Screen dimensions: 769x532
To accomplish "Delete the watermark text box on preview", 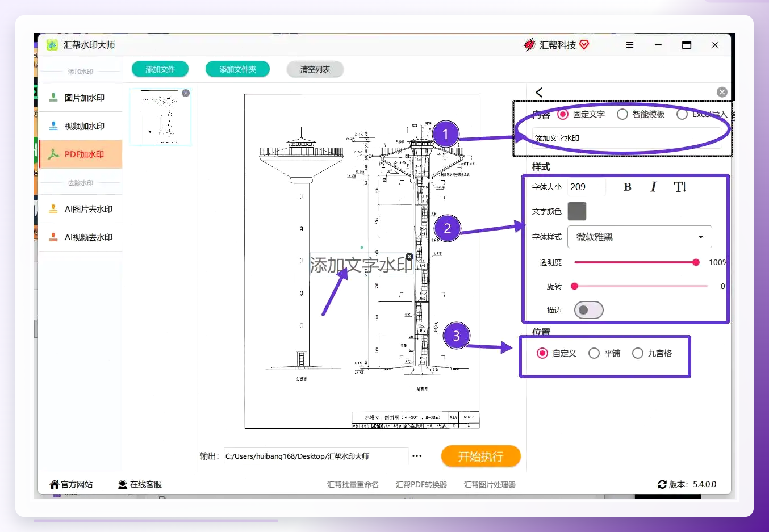I will 409,257.
